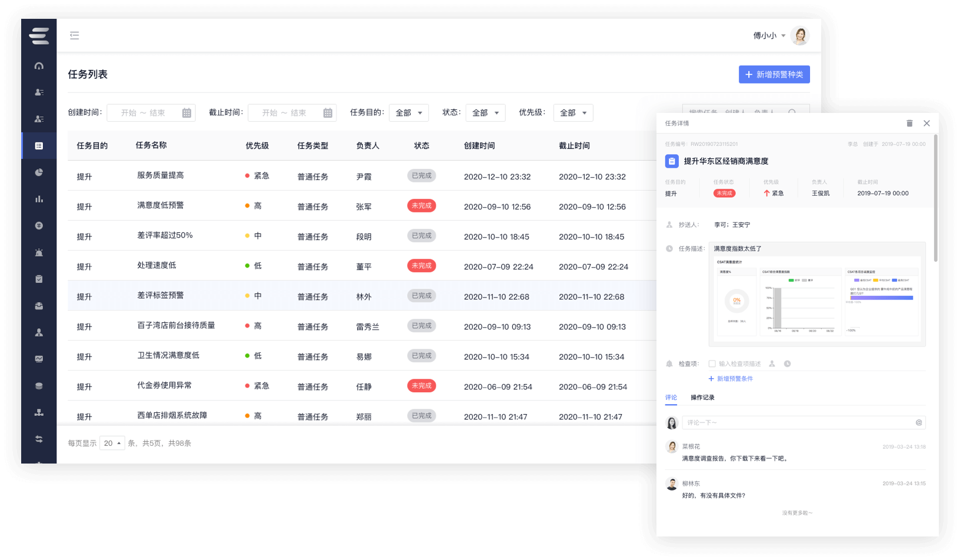Viewport: 960px width, 560px height.
Task: Expand the 状态 filter dropdown
Action: pyautogui.click(x=485, y=113)
